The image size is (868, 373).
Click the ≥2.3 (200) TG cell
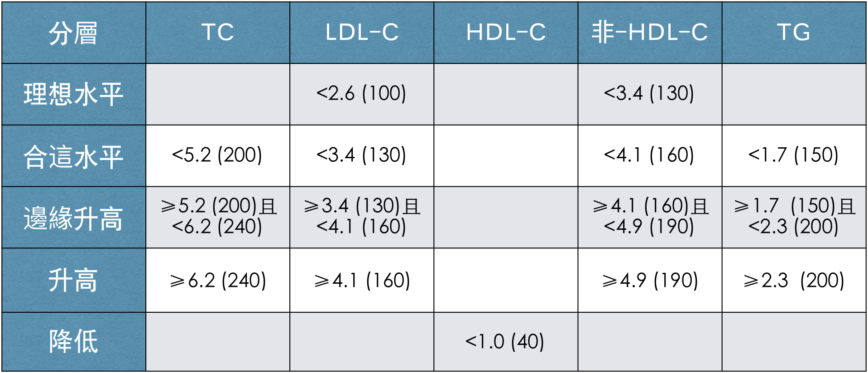[794, 280]
